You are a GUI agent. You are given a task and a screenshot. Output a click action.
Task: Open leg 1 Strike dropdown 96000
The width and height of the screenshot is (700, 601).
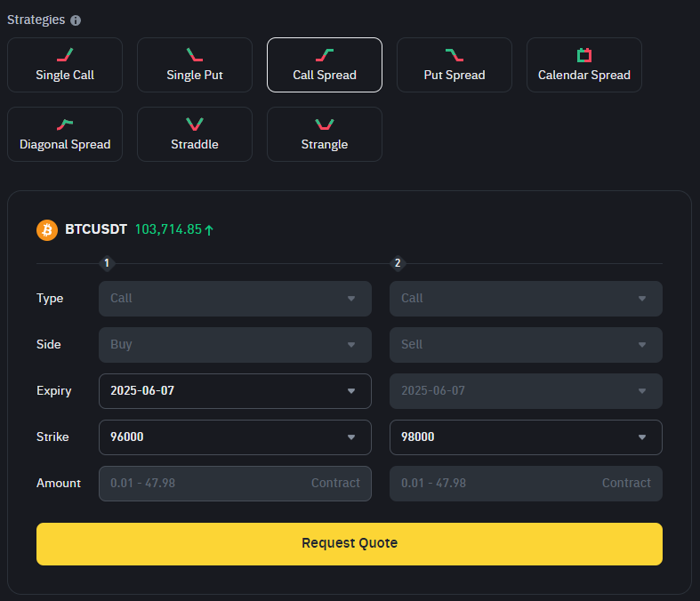pyautogui.click(x=236, y=437)
